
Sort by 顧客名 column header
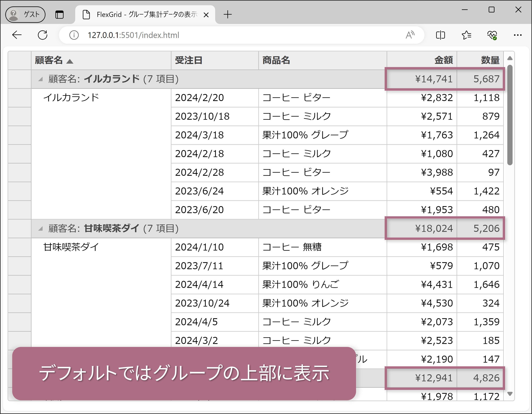[101, 60]
